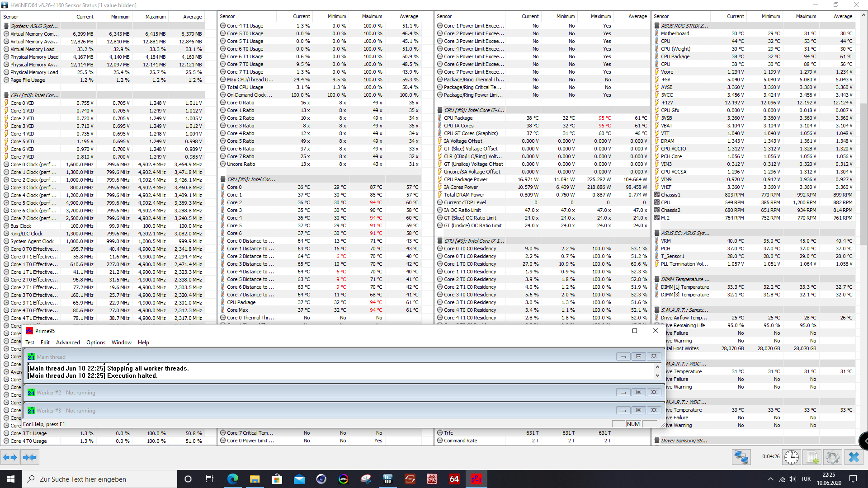This screenshot has height=488, width=868.
Task: Select the 'DIMM[1] Temperature' row
Action: point(754,287)
